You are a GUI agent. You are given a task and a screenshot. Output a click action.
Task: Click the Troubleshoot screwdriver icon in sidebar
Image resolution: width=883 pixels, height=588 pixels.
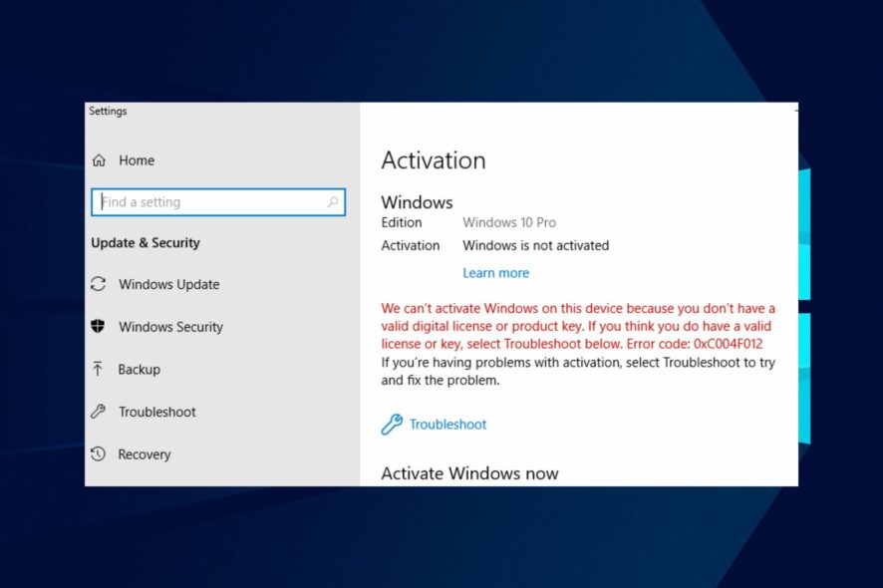(99, 412)
